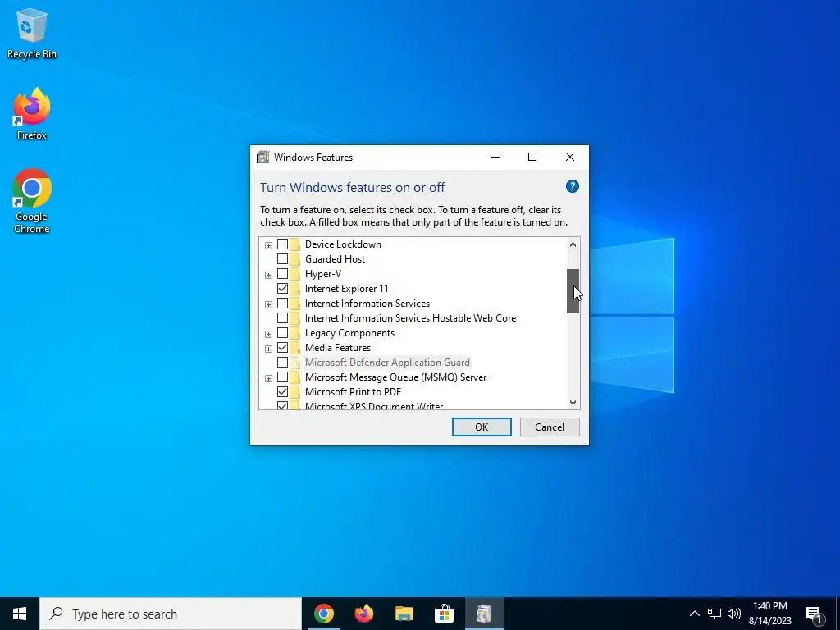Click Cancel in Windows Features dialog
840x630 pixels.
[x=550, y=427]
